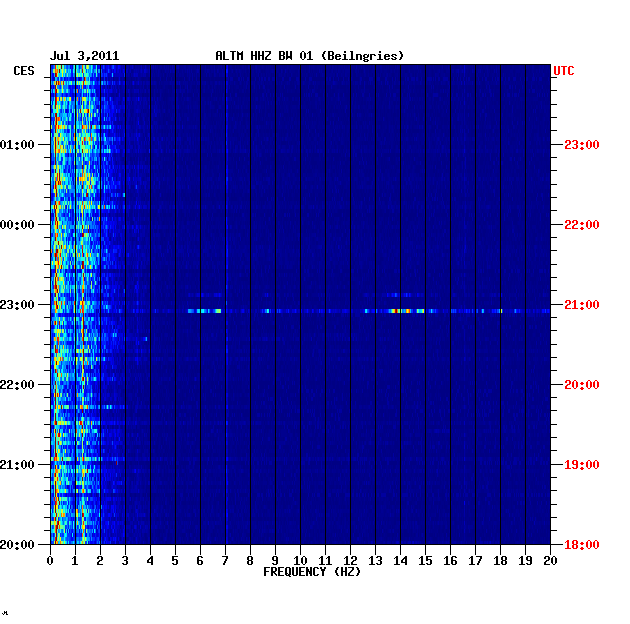The width and height of the screenshot is (630, 624).
Task: Click frequency axis tick label 18
Action: (x=500, y=561)
